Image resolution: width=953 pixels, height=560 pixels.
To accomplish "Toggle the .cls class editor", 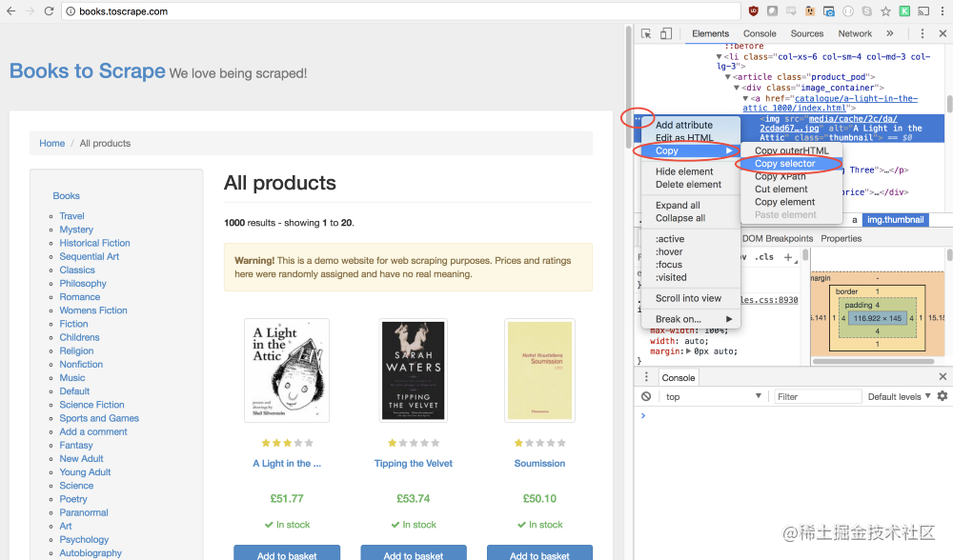I will 764,257.
